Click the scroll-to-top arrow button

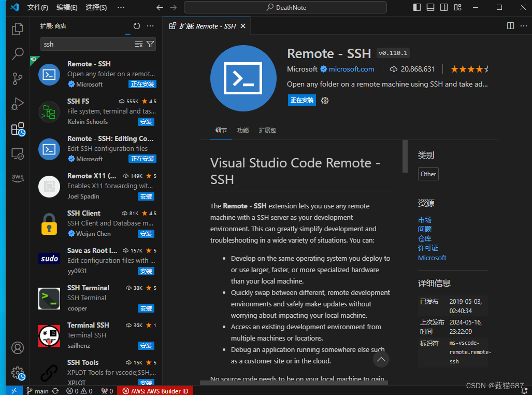[381, 359]
